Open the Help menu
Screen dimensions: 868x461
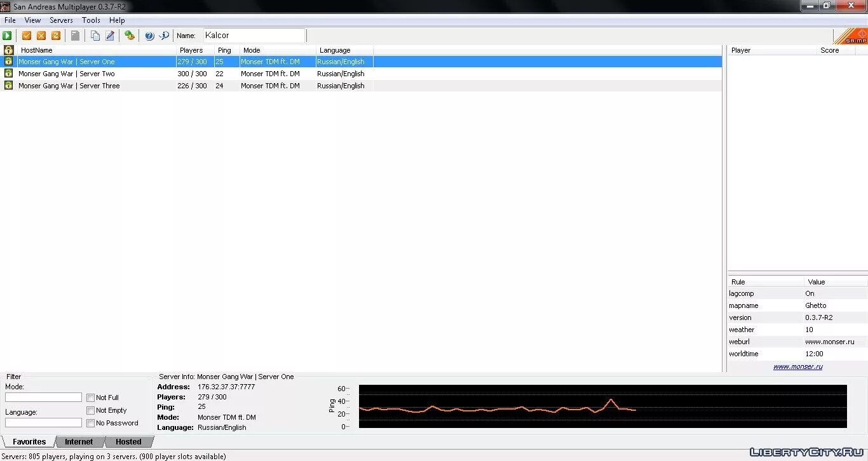[x=117, y=20]
